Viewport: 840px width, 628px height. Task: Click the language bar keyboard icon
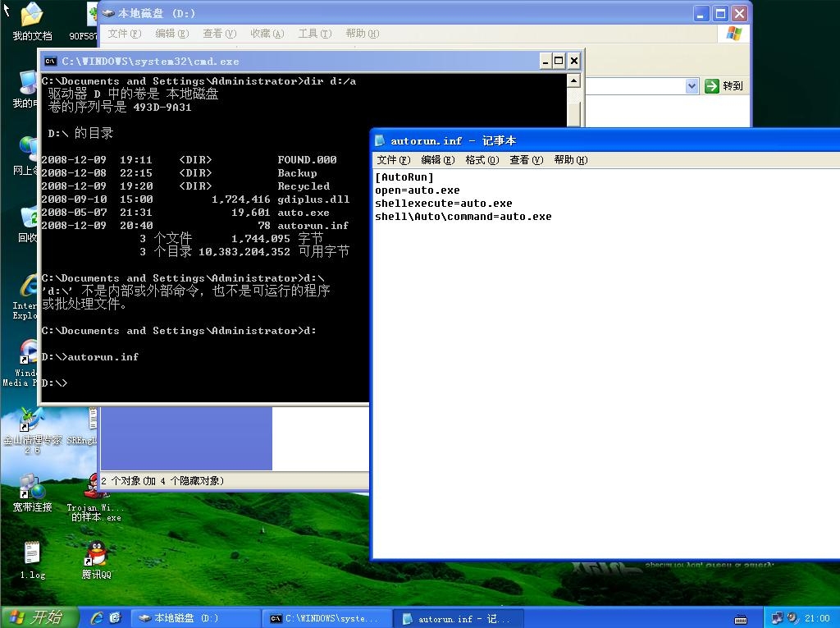pyautogui.click(x=741, y=620)
